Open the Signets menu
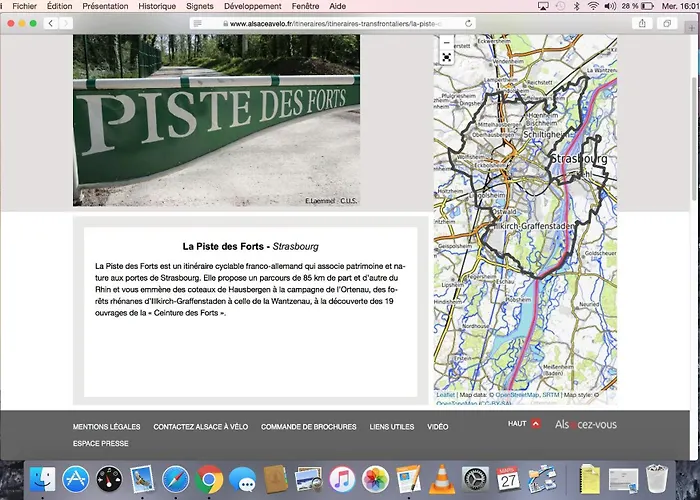The height and width of the screenshot is (500, 700). coord(200,6)
